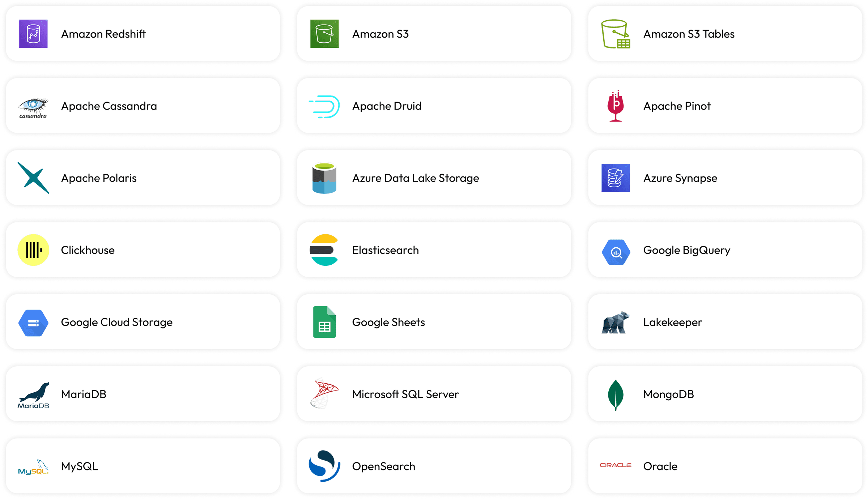
Task: Click the Apache Druid cyan logo
Action: [x=324, y=107]
